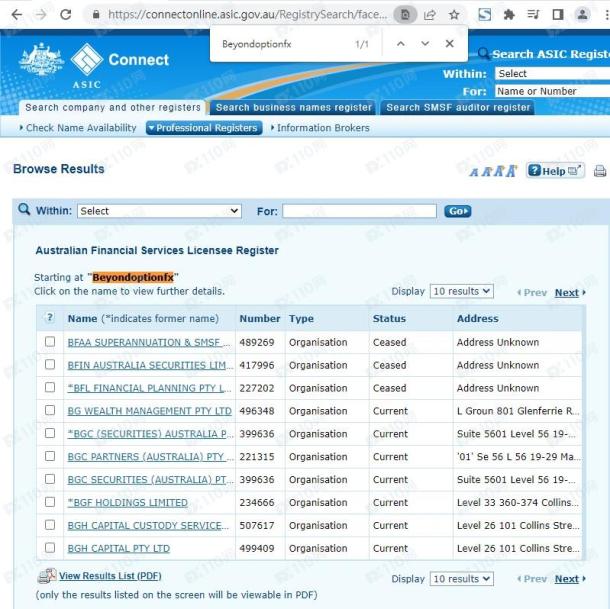Viewport: 610px width, 609px height.
Task: Open BG WEALTH MANAGEMENT PTY LTD details
Action: (149, 411)
